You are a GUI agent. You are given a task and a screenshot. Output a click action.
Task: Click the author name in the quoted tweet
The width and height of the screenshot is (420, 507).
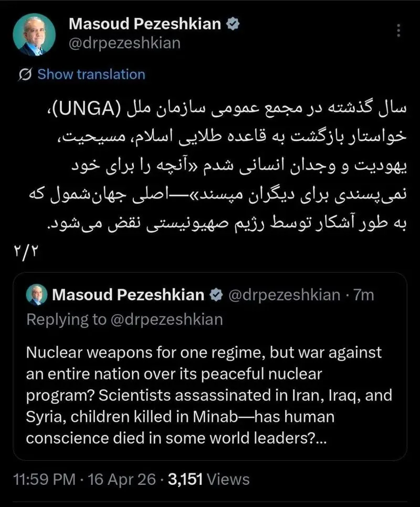tap(129, 295)
